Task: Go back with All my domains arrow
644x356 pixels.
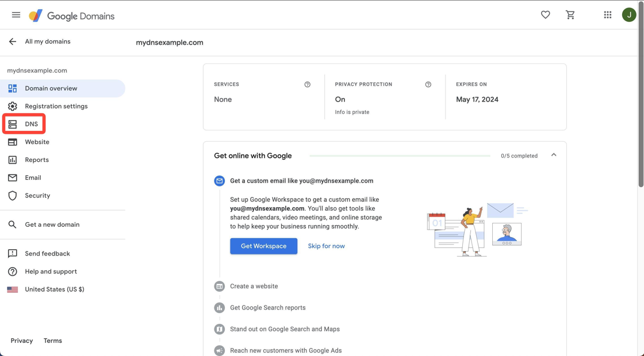Action: click(13, 41)
